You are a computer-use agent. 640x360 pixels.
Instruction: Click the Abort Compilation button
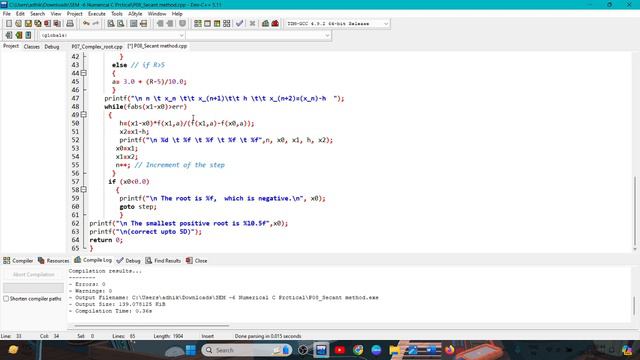[33, 275]
